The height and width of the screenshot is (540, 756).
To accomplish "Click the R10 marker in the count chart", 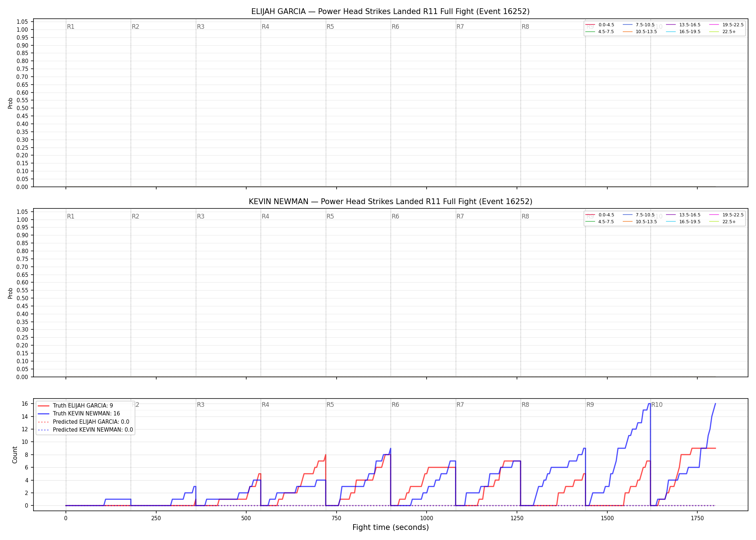I will (657, 405).
